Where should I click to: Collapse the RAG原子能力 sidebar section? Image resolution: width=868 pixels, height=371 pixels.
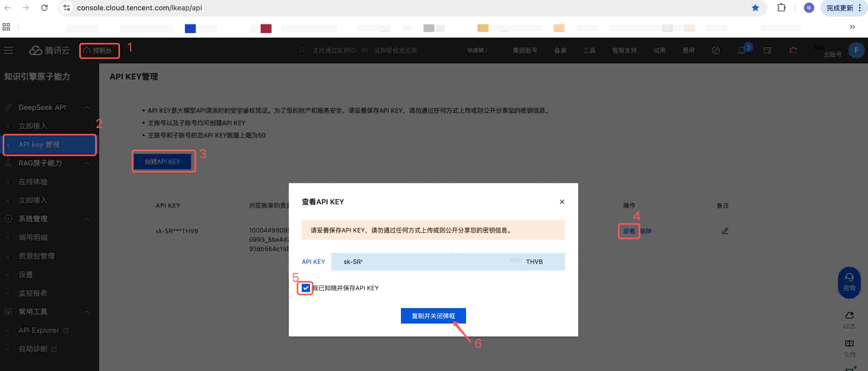point(87,163)
